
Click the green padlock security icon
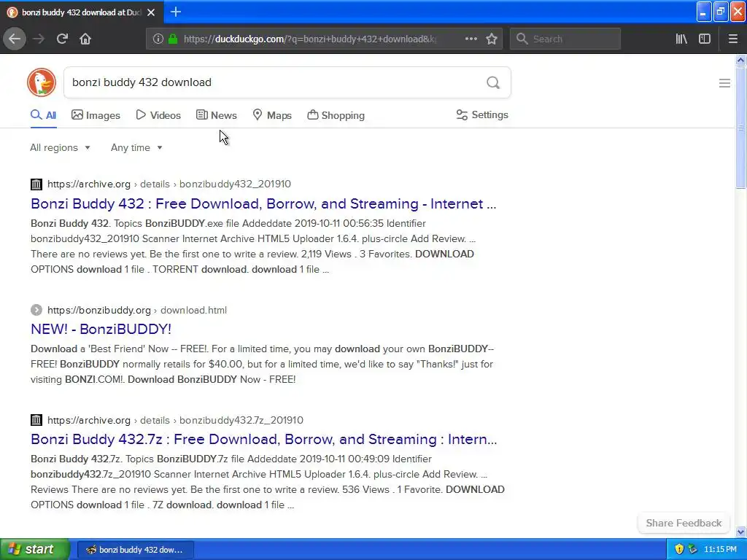coord(173,39)
